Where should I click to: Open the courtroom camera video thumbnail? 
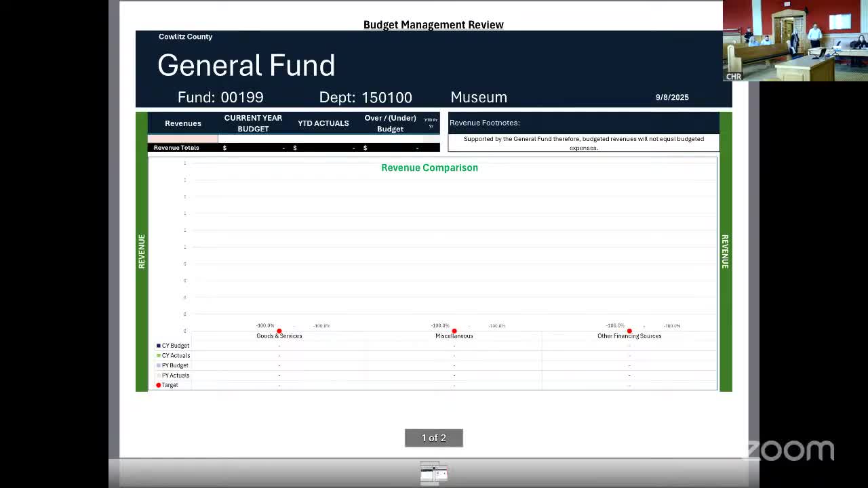795,41
